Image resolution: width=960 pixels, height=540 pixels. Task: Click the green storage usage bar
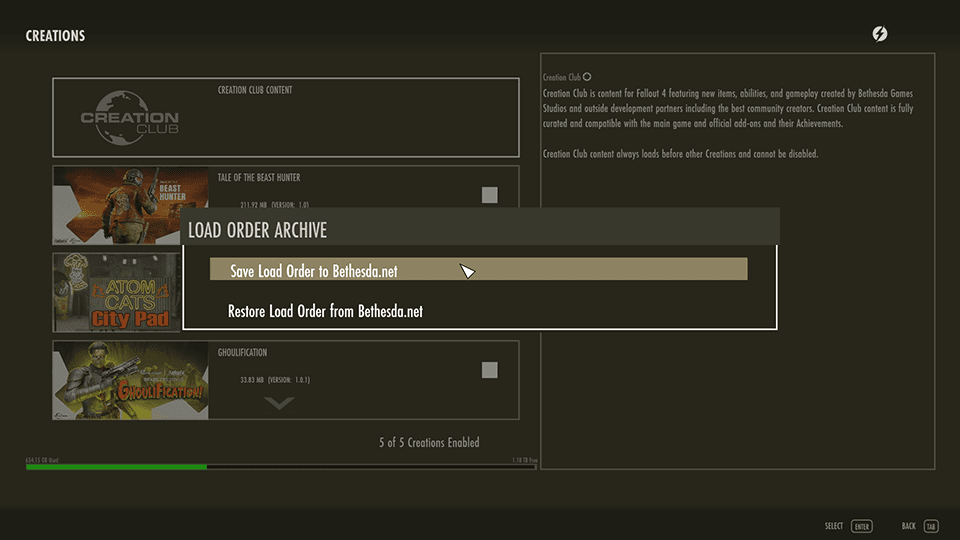pyautogui.click(x=116, y=466)
